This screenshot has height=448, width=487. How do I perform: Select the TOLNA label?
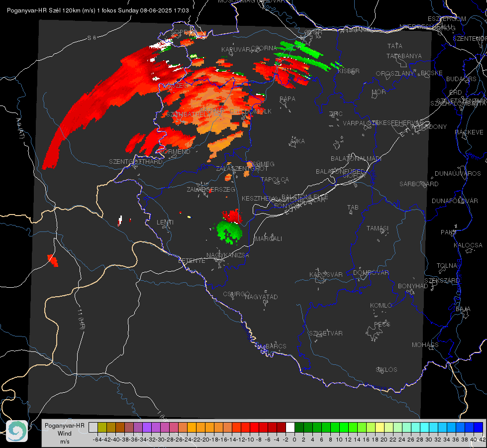(447, 266)
